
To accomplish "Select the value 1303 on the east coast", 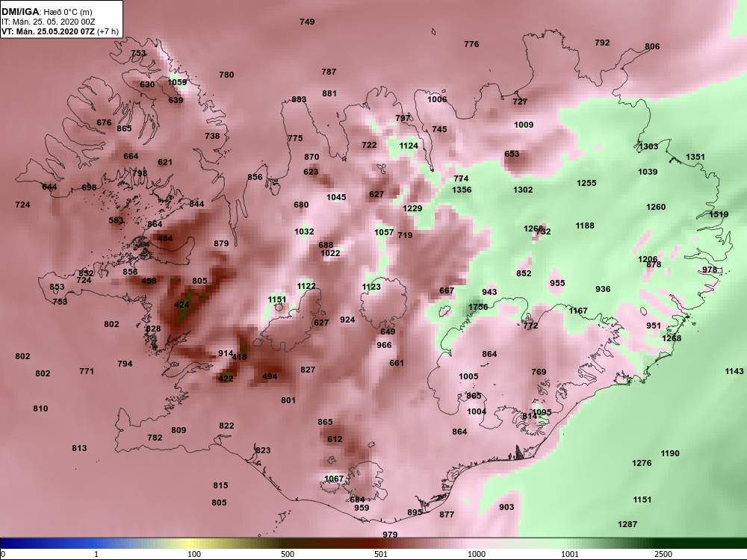I will [648, 146].
